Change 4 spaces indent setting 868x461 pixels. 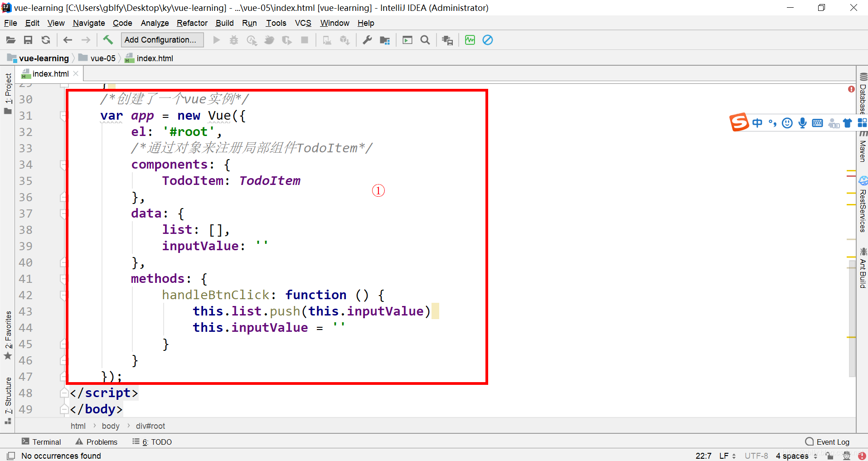(x=796, y=456)
